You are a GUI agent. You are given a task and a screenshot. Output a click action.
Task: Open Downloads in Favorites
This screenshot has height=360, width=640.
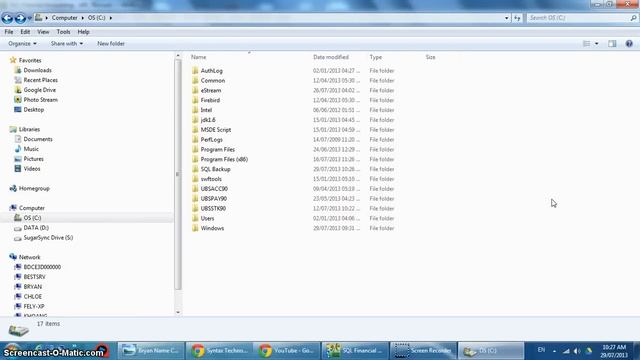(x=38, y=70)
